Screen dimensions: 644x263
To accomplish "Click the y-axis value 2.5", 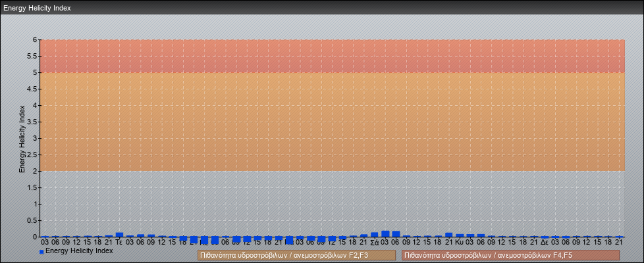I will (33, 155).
